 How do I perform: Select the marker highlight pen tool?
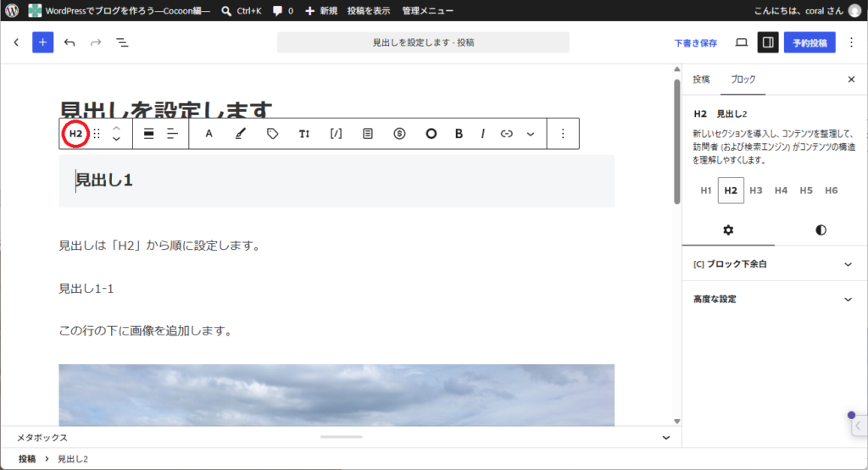tap(240, 134)
